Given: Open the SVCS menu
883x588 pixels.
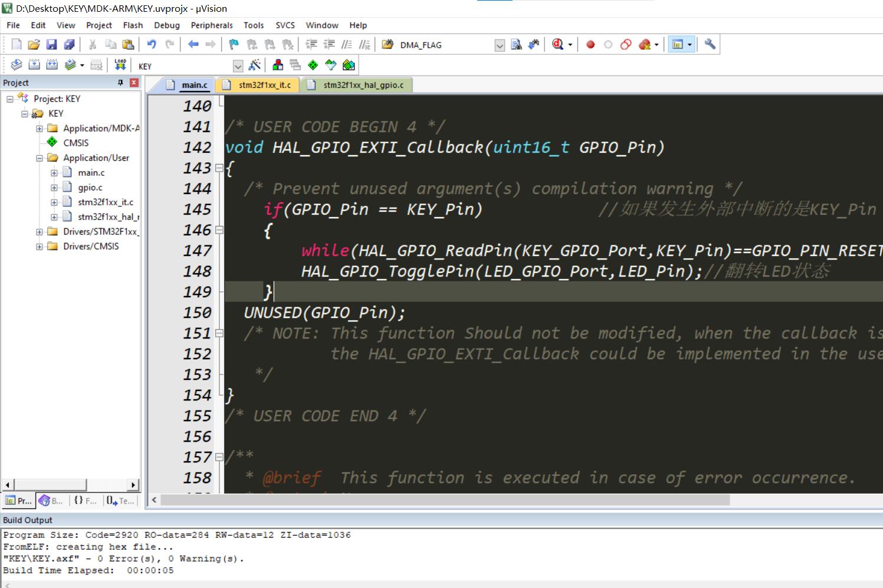Looking at the screenshot, I should 285,25.
